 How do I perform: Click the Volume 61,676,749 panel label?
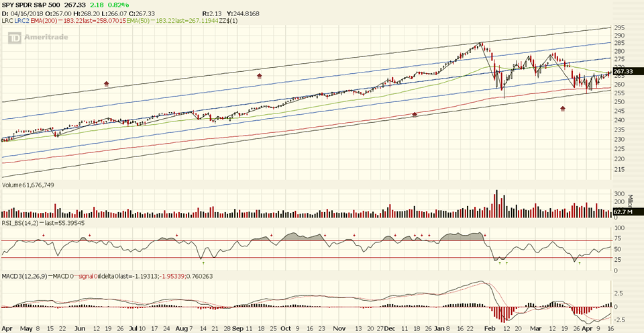coord(28,185)
